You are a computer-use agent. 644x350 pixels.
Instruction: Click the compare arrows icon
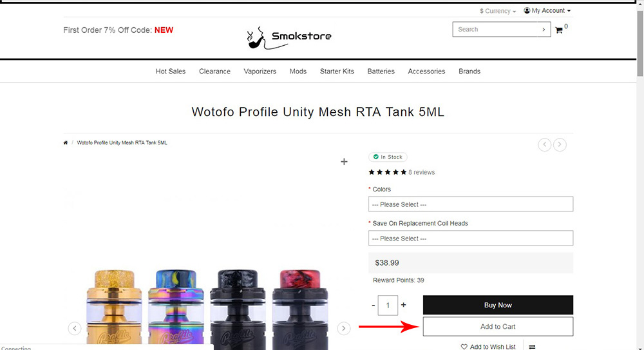tap(532, 347)
